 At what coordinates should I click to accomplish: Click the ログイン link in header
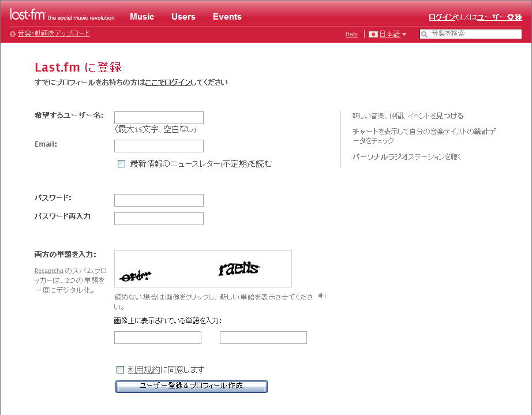442,17
